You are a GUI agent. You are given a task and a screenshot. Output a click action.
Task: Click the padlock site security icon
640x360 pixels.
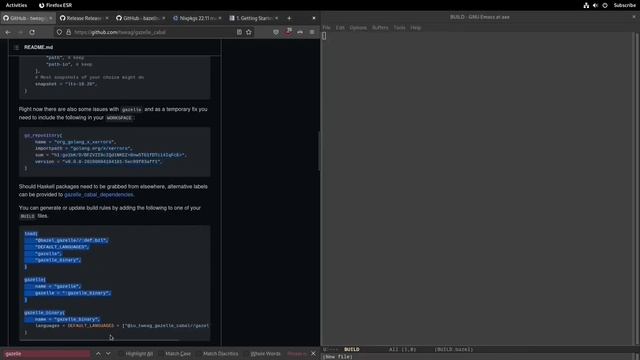[x=68, y=32]
